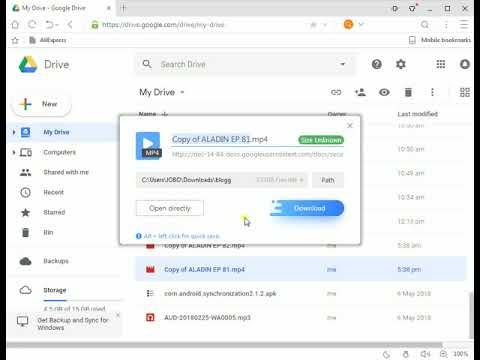480x360 pixels.
Task: Close the download dialog
Action: coord(350,126)
